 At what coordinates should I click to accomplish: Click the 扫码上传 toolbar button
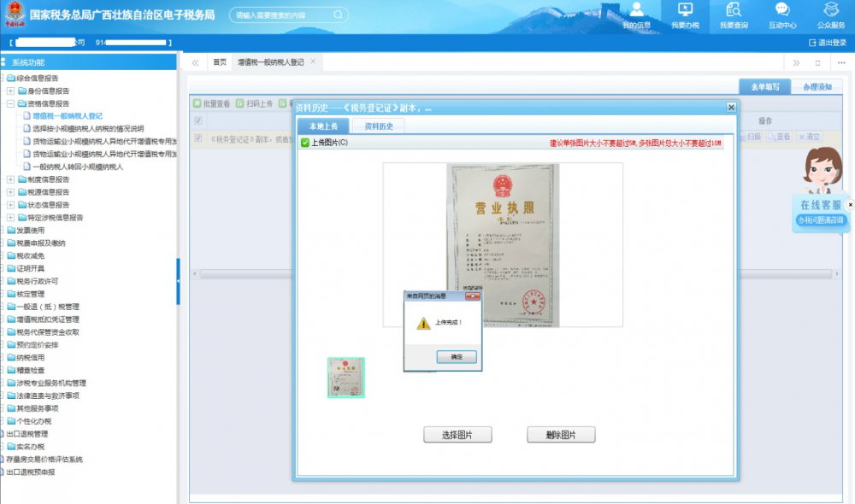point(239,103)
